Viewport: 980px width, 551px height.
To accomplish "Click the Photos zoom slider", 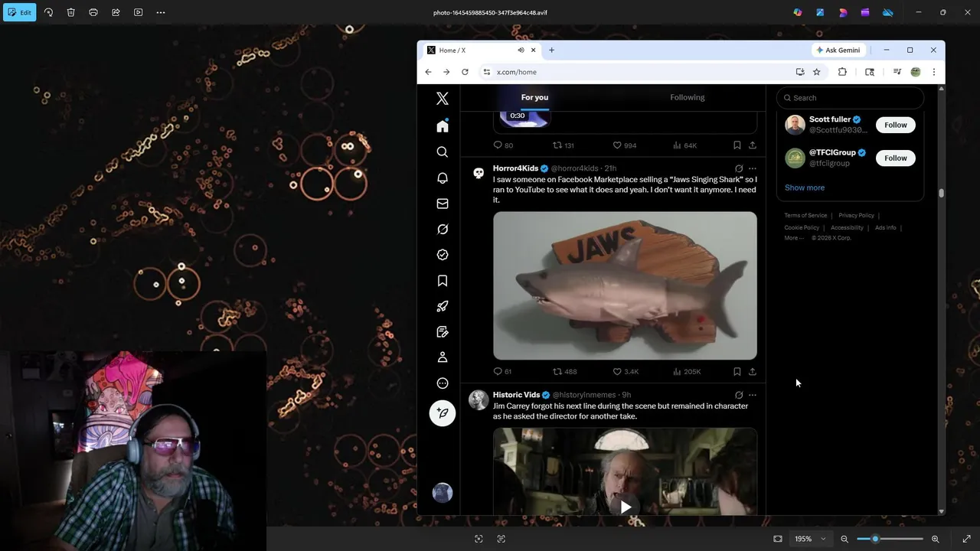I will (x=890, y=539).
